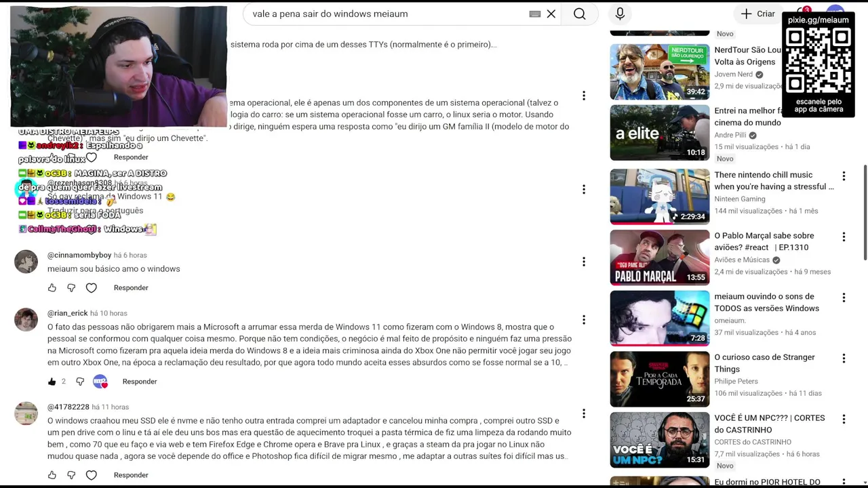Viewport: 868px width, 488px height.
Task: Open @rian_erick's channel via username
Action: pos(67,314)
